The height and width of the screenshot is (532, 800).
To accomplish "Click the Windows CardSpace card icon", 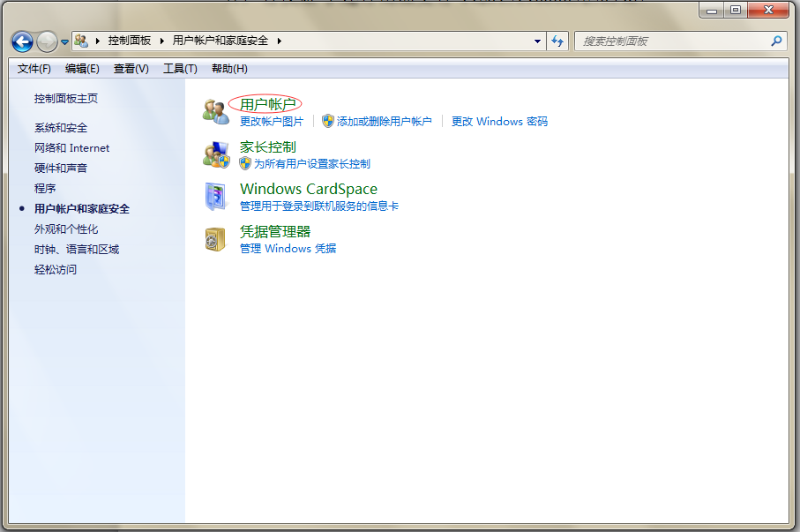I will point(216,197).
